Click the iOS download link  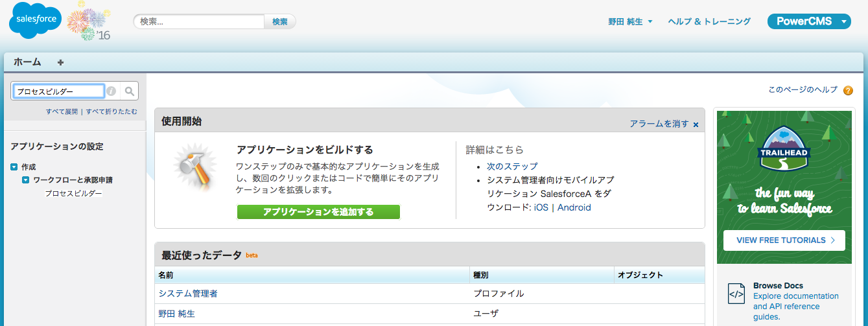(x=541, y=207)
